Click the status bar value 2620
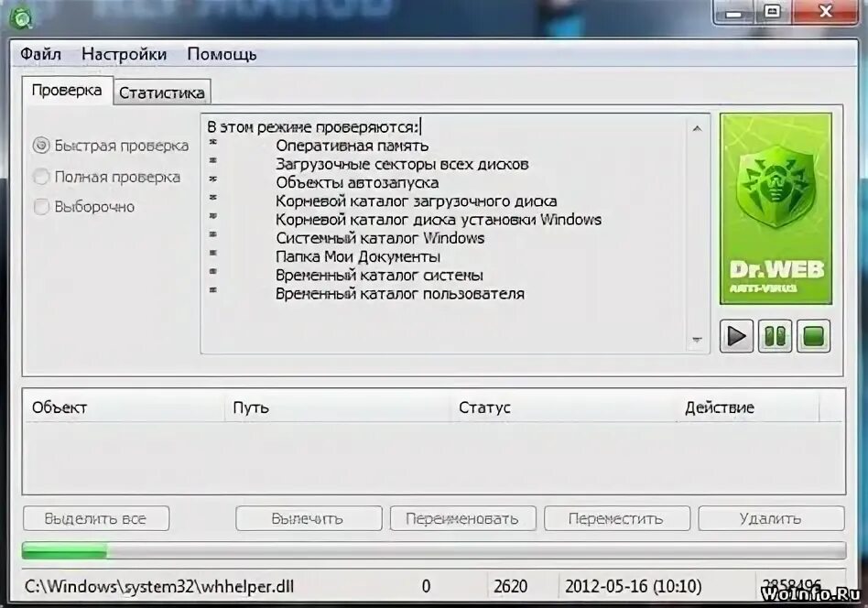The image size is (868, 608). [x=510, y=586]
